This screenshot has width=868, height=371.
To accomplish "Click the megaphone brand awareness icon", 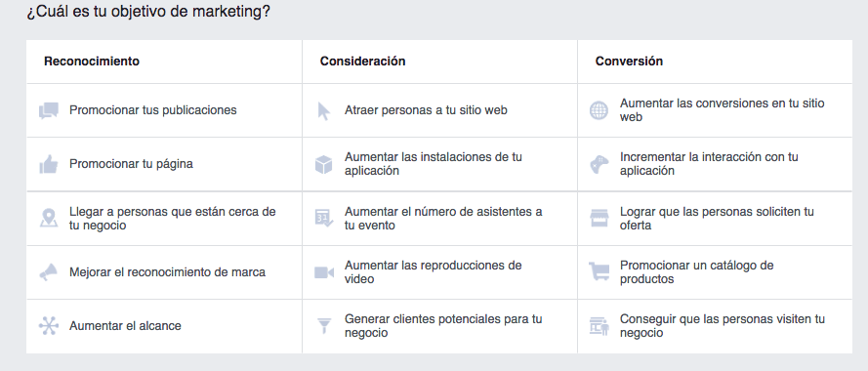I will coord(49,271).
